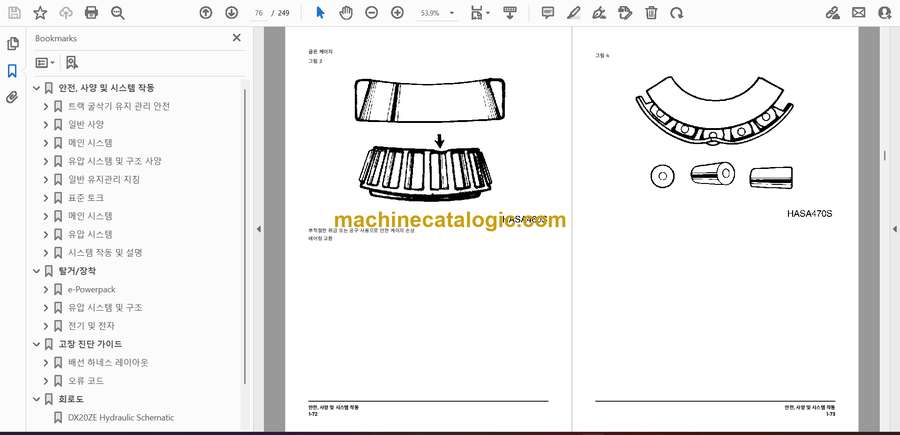Screen dimensions: 900x435
Task: Toggle the Bookmarks panel in left sidebar
Action: coord(12,71)
